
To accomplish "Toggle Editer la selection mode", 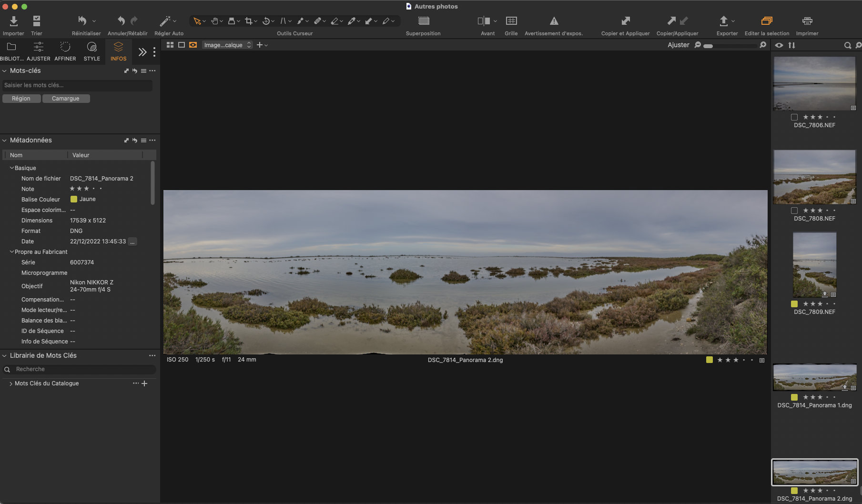I will [767, 21].
